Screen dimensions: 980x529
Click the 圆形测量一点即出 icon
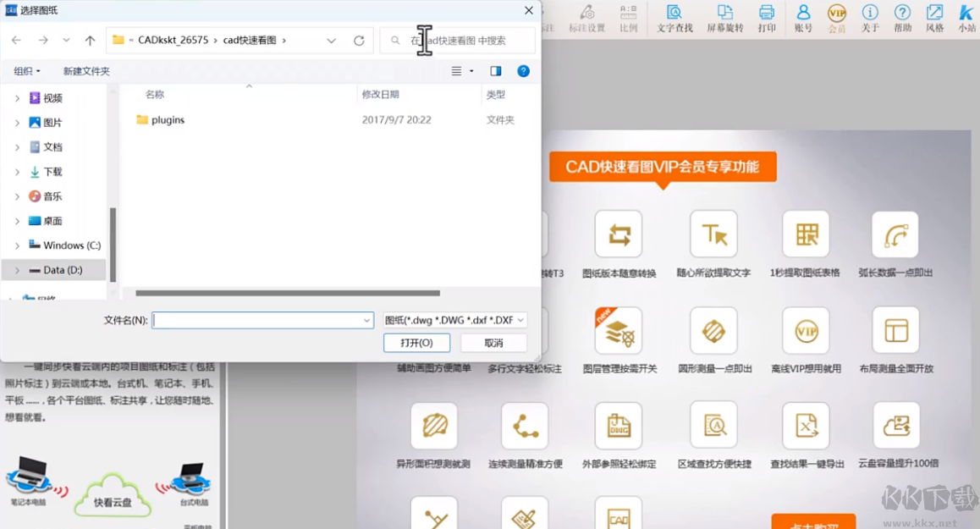[713, 330]
